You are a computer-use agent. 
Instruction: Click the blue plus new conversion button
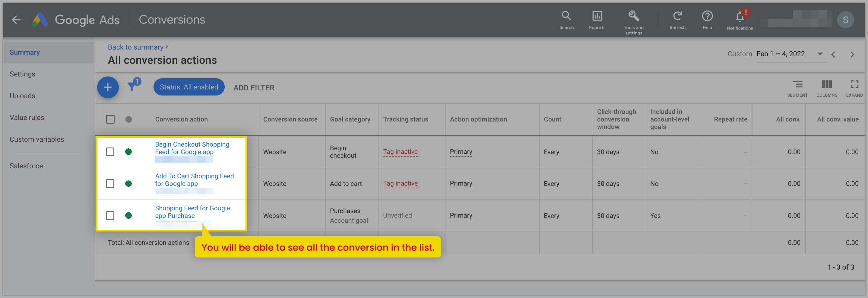(x=108, y=87)
